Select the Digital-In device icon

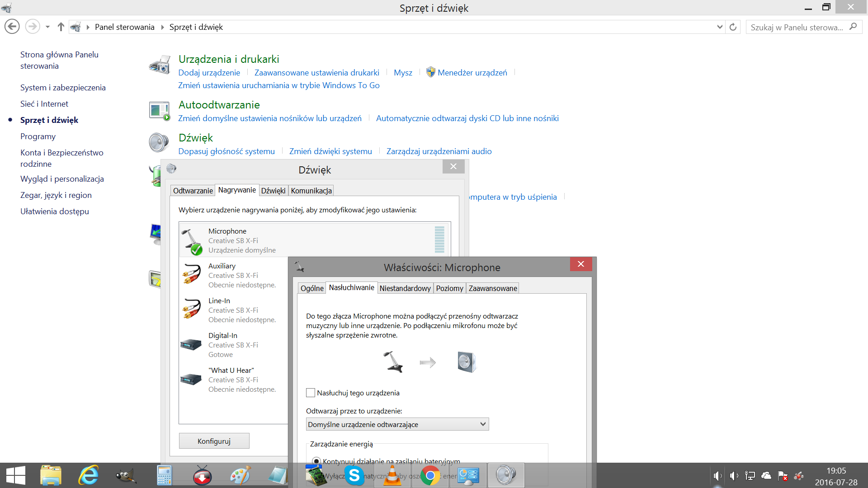coord(191,345)
